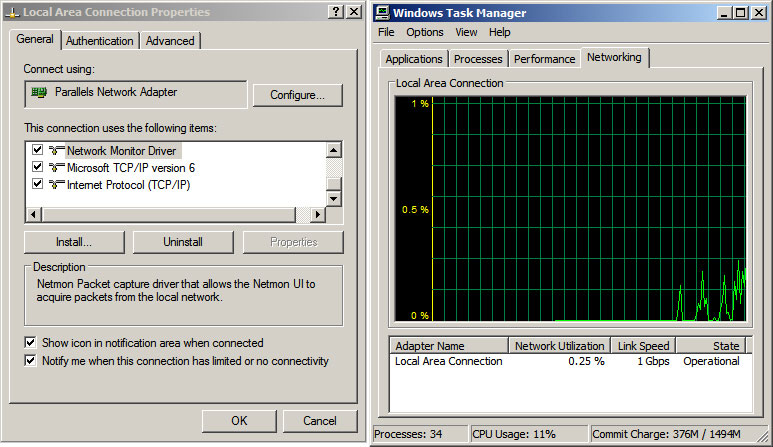The width and height of the screenshot is (773, 447).
Task: Open the Processes tab in Task Manager
Action: pos(478,59)
